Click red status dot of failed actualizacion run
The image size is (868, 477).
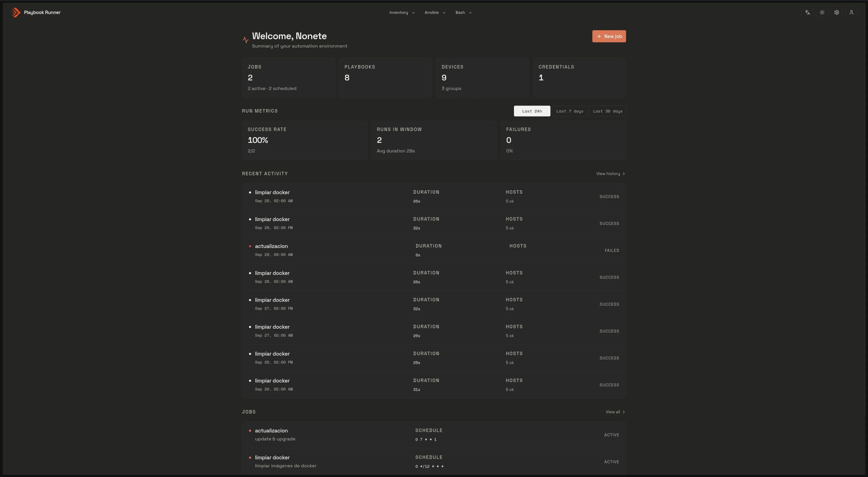point(250,246)
